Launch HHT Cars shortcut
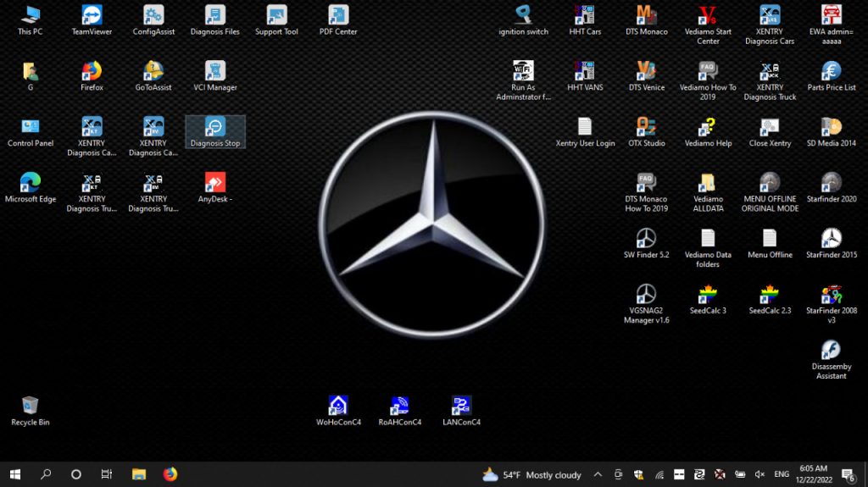 585,20
